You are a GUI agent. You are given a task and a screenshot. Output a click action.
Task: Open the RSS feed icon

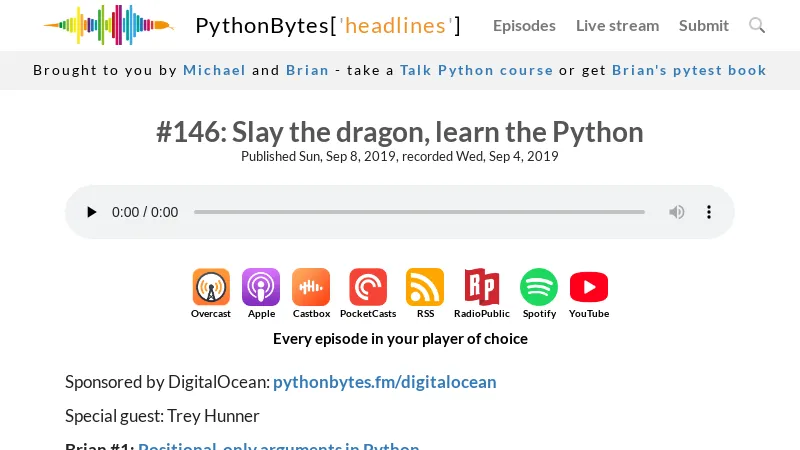[x=425, y=287]
